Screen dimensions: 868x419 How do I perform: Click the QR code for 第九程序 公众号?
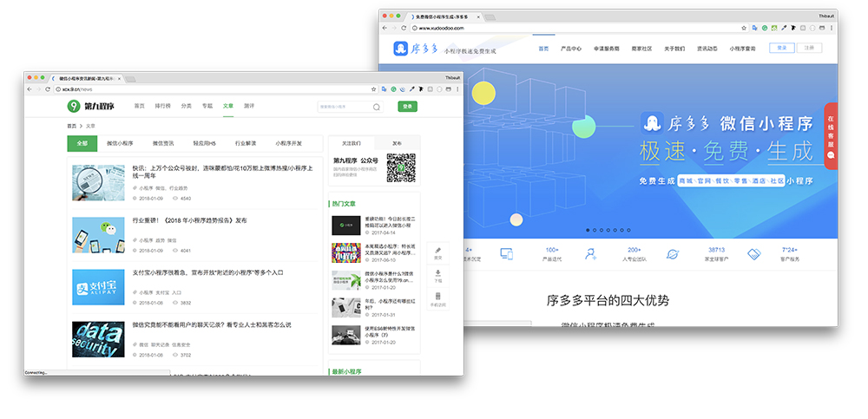tap(401, 168)
